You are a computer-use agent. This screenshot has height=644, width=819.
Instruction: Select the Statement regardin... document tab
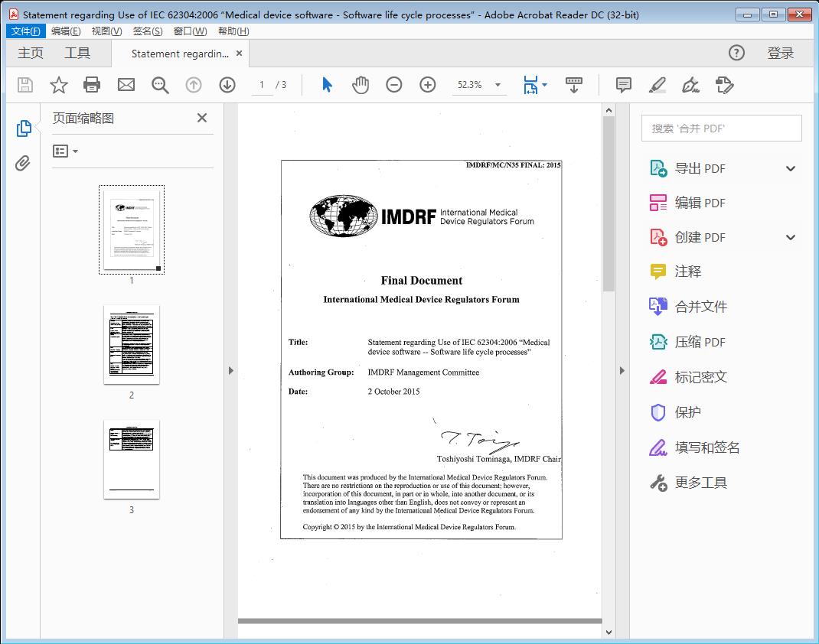point(180,54)
